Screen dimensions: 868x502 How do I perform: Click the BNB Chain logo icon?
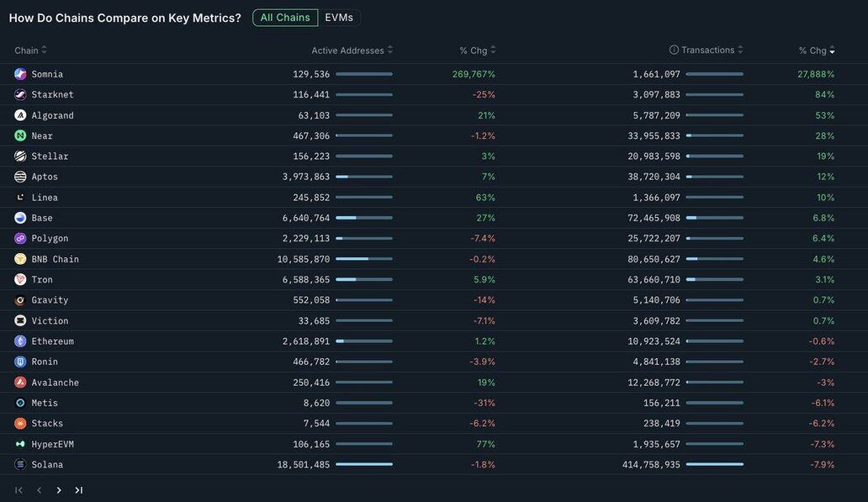(x=20, y=259)
